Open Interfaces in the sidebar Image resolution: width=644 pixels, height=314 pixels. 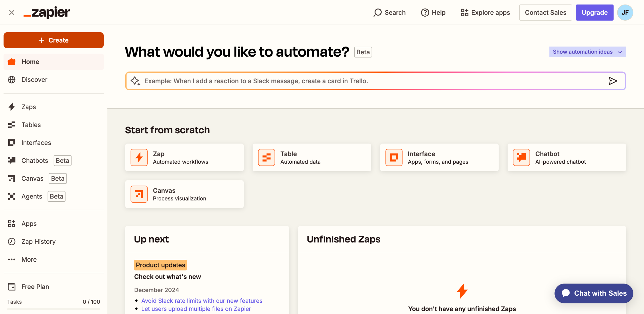click(36, 143)
